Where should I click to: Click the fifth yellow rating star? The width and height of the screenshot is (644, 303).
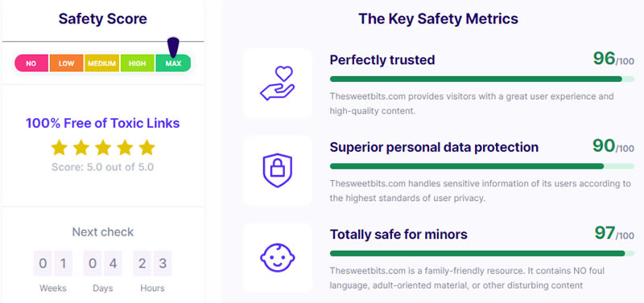tap(147, 148)
